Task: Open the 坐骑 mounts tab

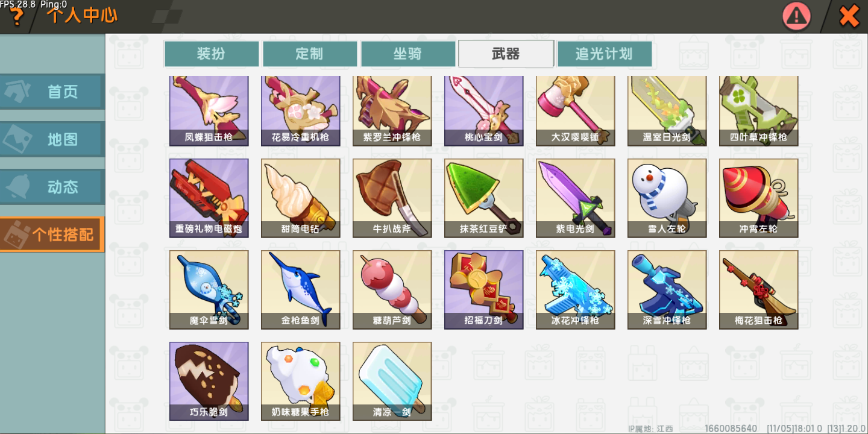Action: (408, 54)
